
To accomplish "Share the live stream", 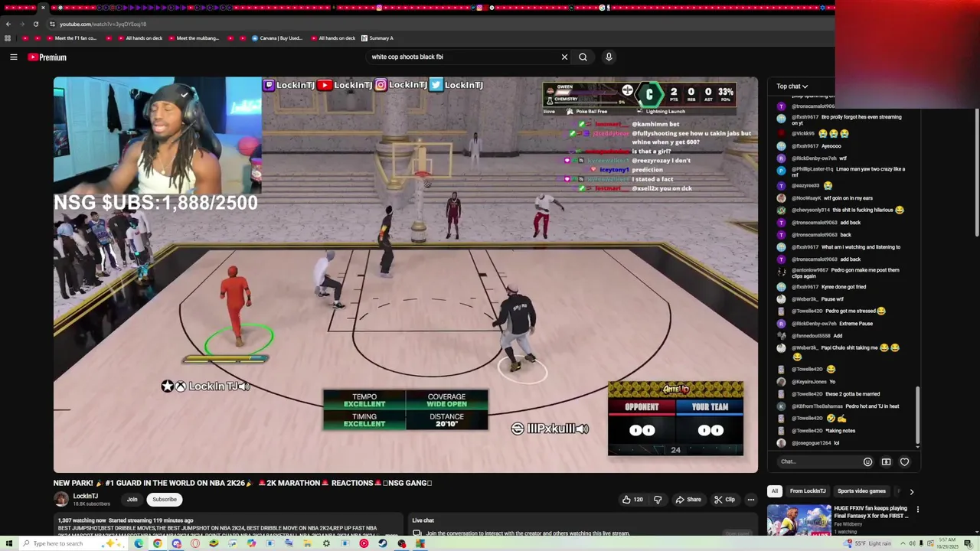I will pyautogui.click(x=688, y=500).
